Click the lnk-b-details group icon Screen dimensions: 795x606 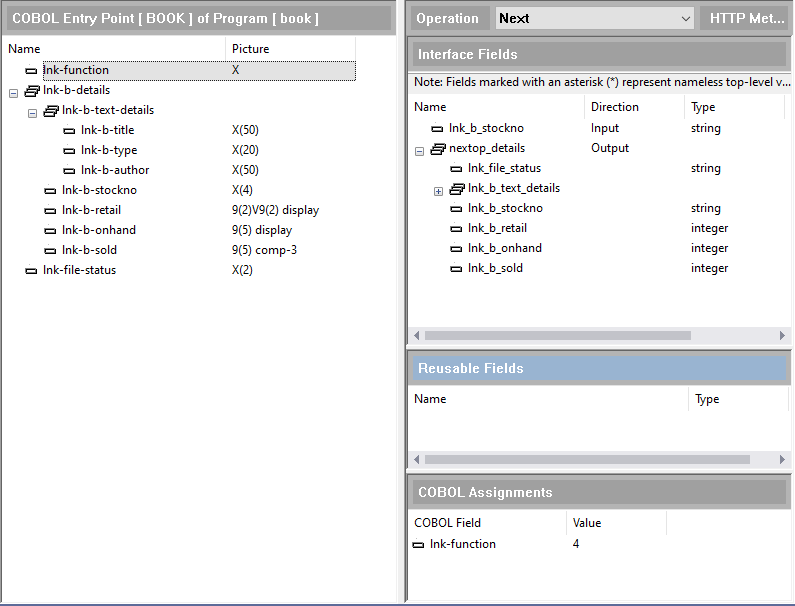click(31, 91)
